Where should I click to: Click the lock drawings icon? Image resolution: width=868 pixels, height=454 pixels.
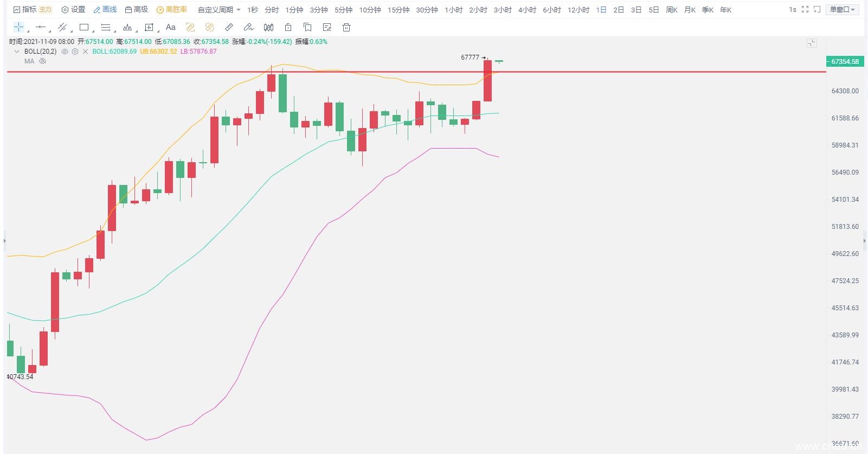288,27
